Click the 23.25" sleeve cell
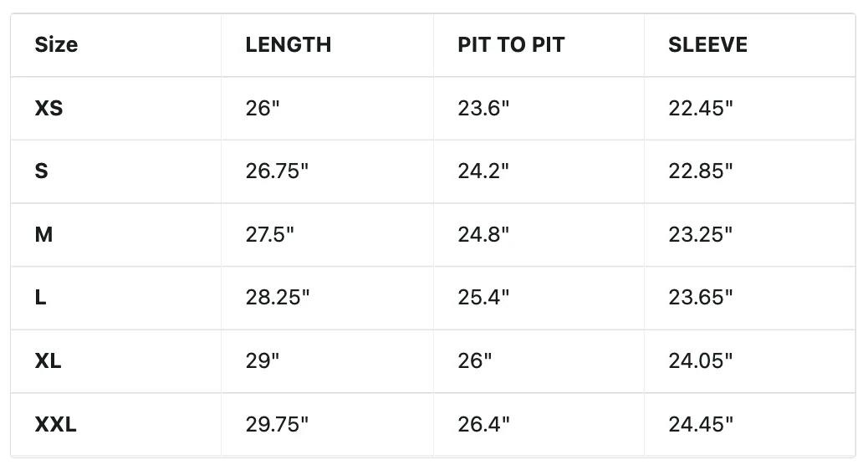The height and width of the screenshot is (470, 868). coord(700,235)
